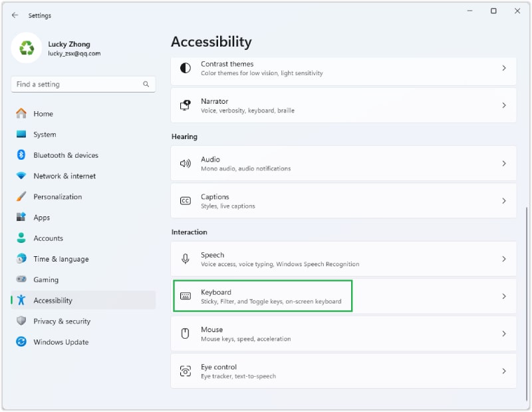The height and width of the screenshot is (412, 532).
Task: Open the Keyboard settings entry
Action: click(x=343, y=296)
